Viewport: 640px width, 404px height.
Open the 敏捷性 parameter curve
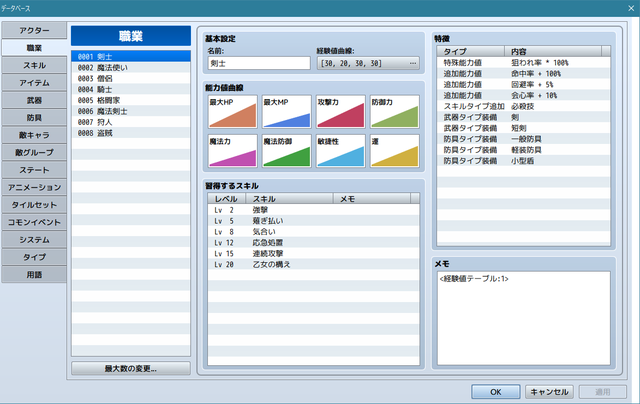(340, 151)
